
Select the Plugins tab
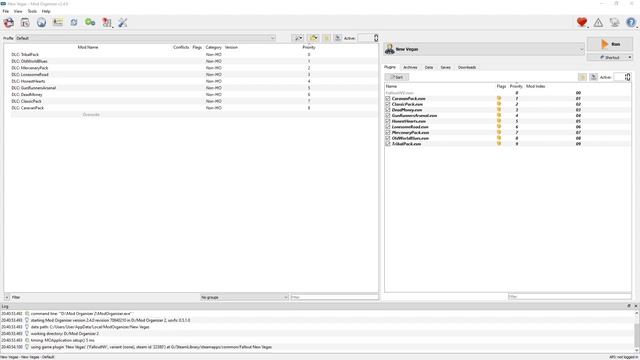(x=390, y=67)
